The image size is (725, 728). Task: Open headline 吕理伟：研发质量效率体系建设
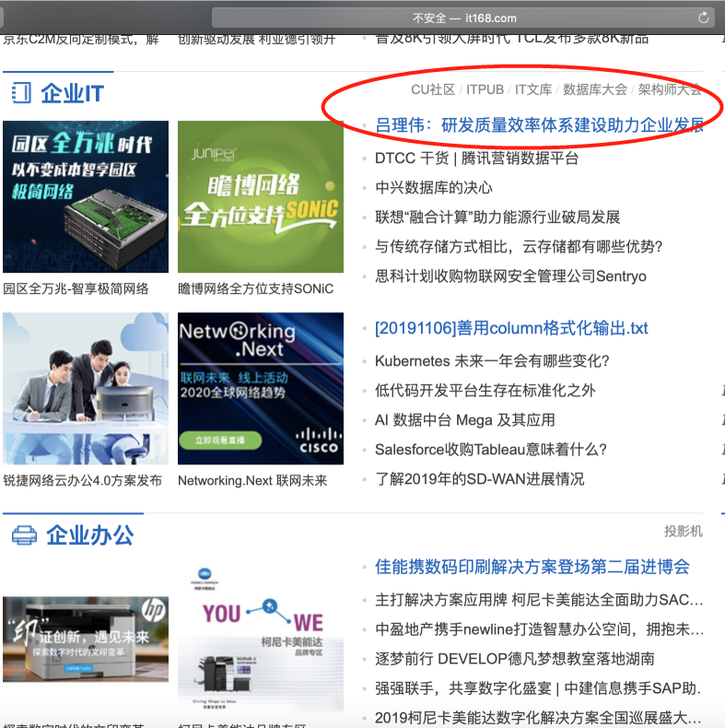[539, 125]
